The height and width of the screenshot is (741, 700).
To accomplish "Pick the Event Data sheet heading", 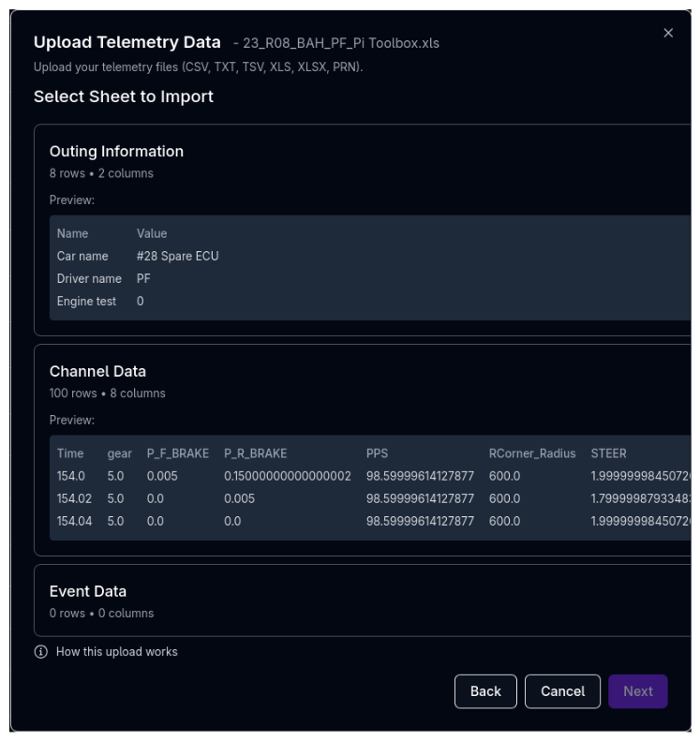I will (88, 592).
